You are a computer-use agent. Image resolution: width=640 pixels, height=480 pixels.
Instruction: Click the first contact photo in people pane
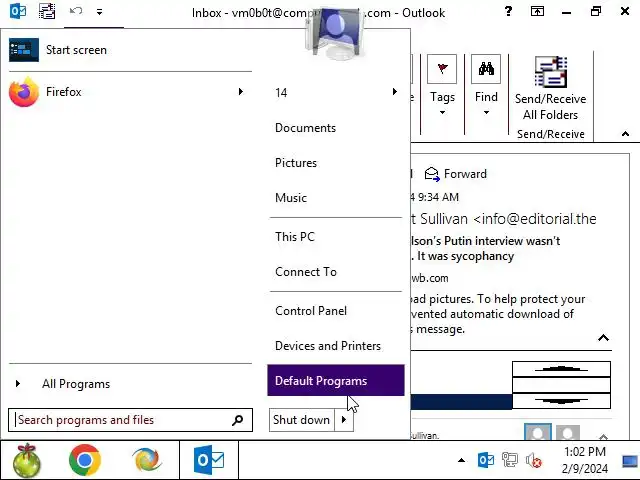coord(538,432)
